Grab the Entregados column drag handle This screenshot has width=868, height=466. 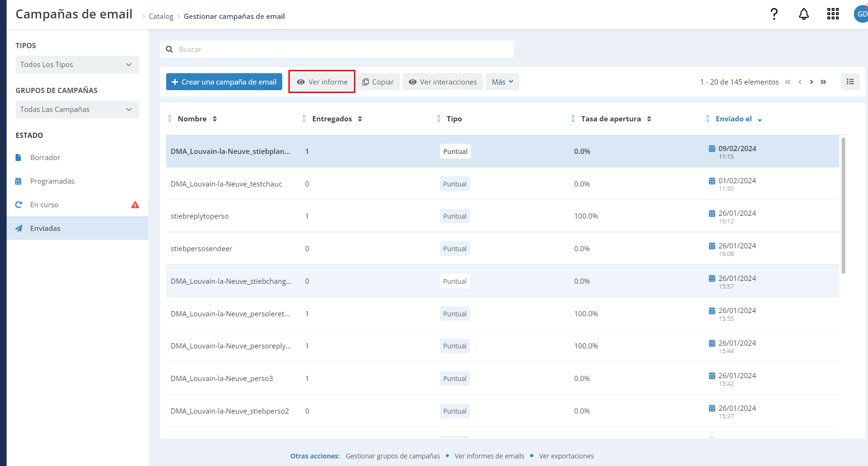click(304, 119)
